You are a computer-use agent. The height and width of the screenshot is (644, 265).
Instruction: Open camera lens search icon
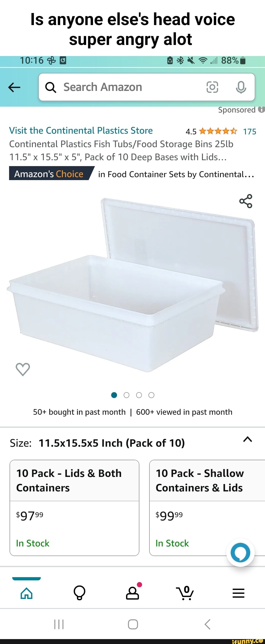tap(212, 87)
